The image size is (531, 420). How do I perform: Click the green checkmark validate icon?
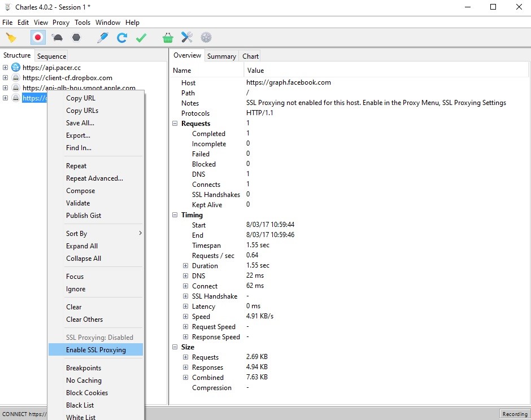tap(141, 38)
